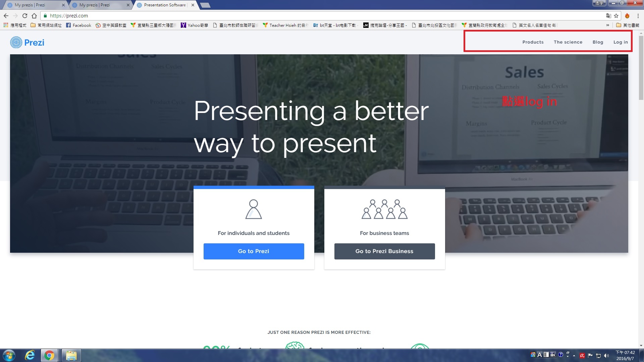Open the Facebook bookmark
Screen dimensions: 644x362
pyautogui.click(x=78, y=25)
